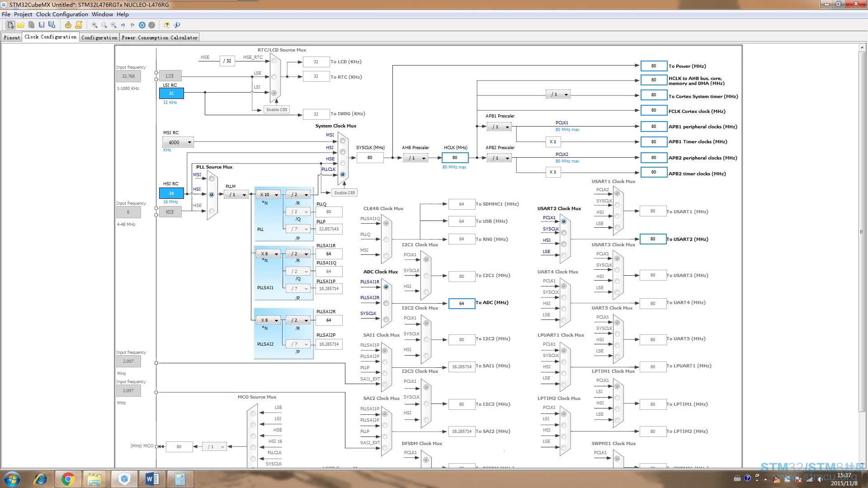This screenshot has height=488, width=868.
Task: Open the Calculator taskbar icon
Action: tap(180, 479)
